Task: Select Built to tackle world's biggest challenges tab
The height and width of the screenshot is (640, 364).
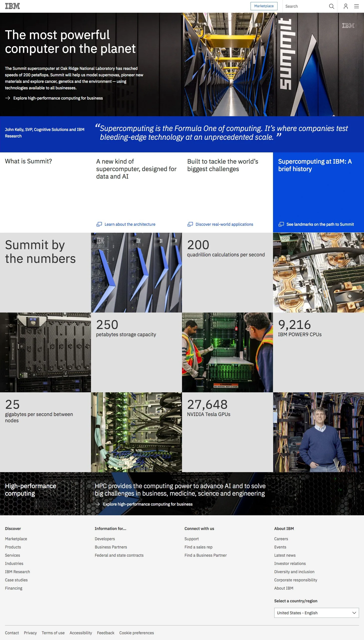Action: 227,192
